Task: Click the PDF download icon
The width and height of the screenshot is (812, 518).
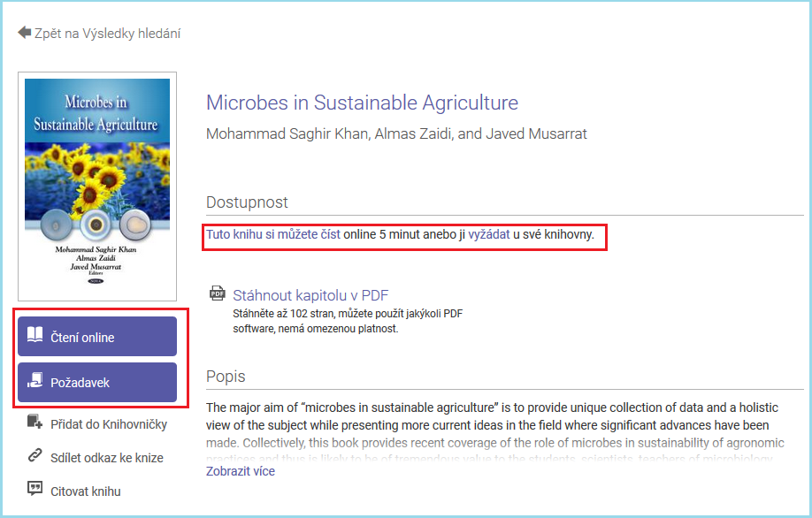Action: [217, 294]
